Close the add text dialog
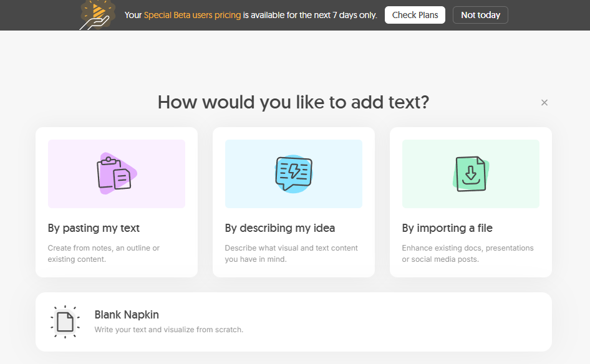The height and width of the screenshot is (364, 590). (x=544, y=103)
